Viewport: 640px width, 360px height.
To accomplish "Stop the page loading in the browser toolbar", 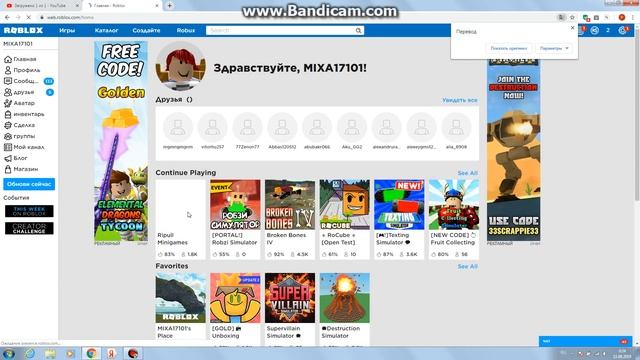I will (28, 18).
